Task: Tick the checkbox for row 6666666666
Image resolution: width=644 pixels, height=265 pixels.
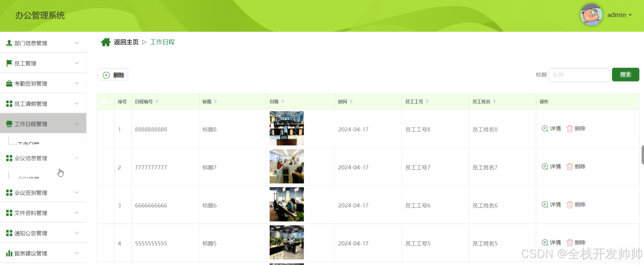Action: pos(103,205)
